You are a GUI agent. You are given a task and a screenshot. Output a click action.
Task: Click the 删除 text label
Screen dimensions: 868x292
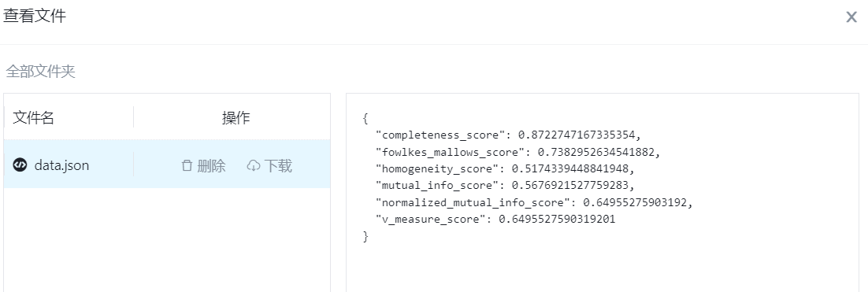(x=211, y=165)
